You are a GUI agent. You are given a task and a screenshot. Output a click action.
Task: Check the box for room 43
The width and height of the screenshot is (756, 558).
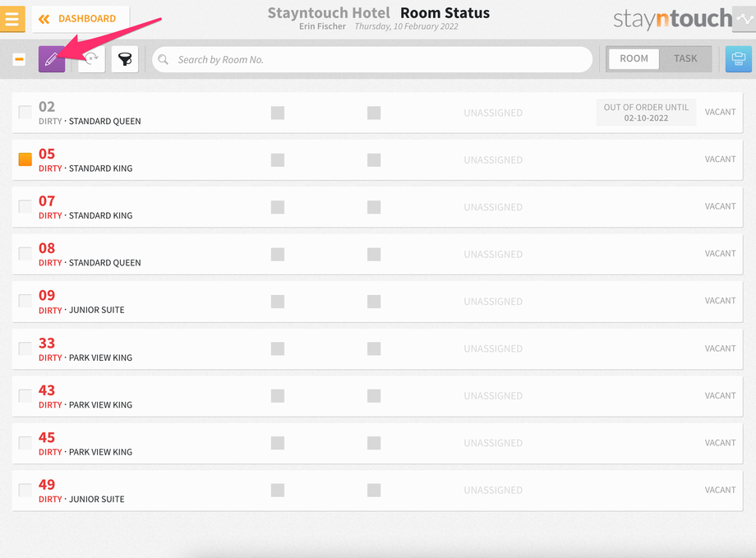pos(25,395)
